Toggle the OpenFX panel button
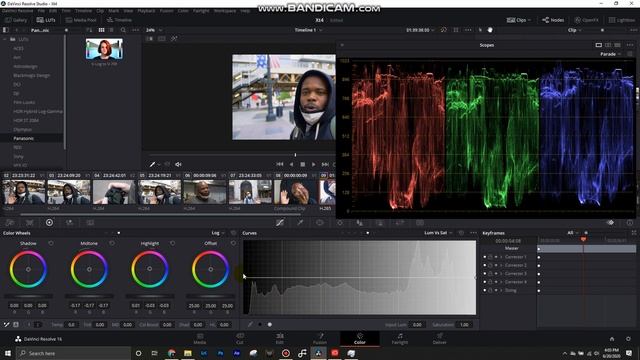Viewport: 640px width, 360px height. point(587,20)
